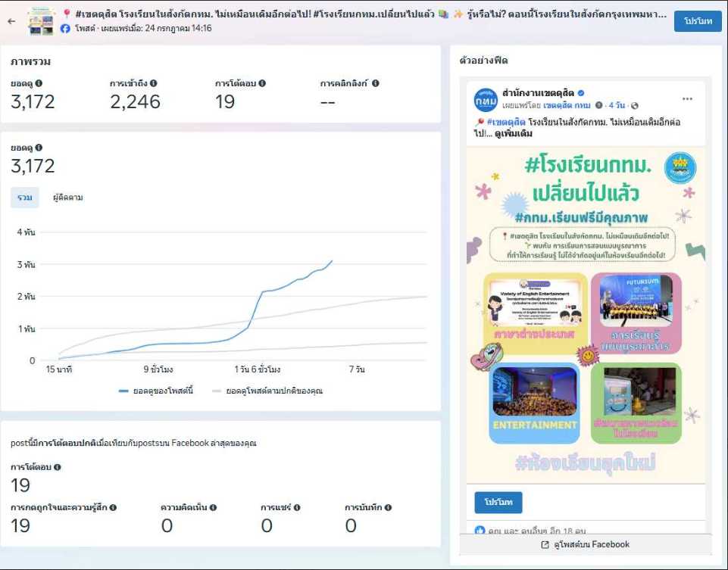Show info icon beside การโต้ตอบ in overview
The image size is (728, 570).
click(x=262, y=83)
